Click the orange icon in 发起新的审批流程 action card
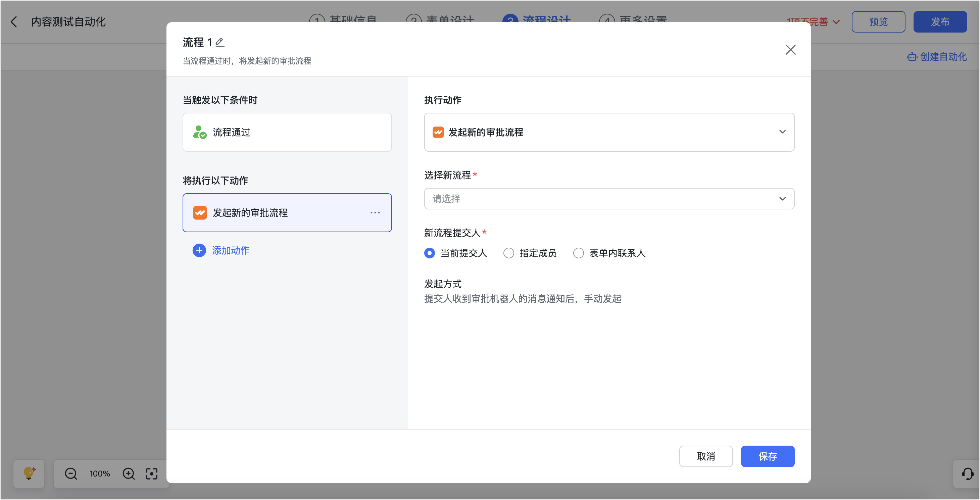 click(200, 213)
